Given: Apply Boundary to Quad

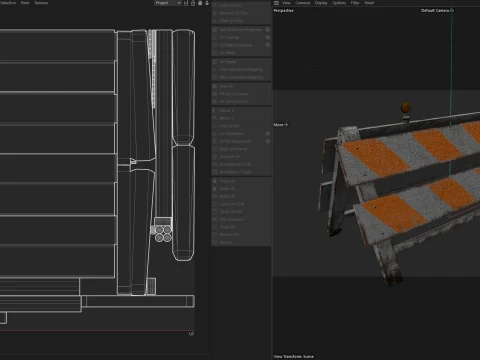Looking at the screenshot, I should (241, 172).
